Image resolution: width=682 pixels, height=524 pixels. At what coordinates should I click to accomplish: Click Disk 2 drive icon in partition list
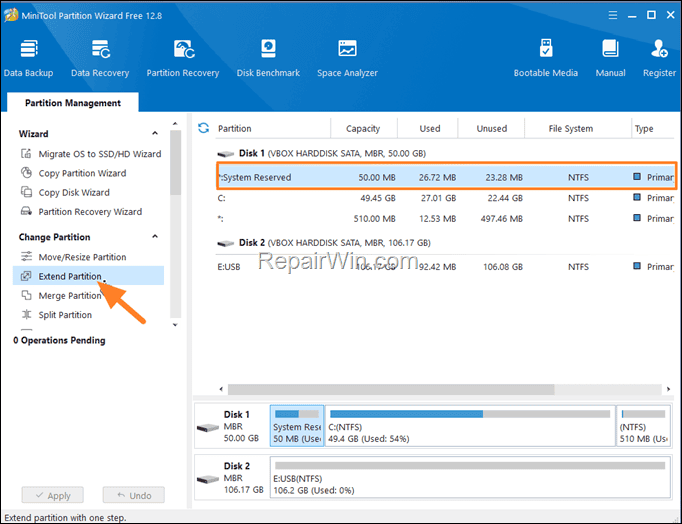pos(225,243)
